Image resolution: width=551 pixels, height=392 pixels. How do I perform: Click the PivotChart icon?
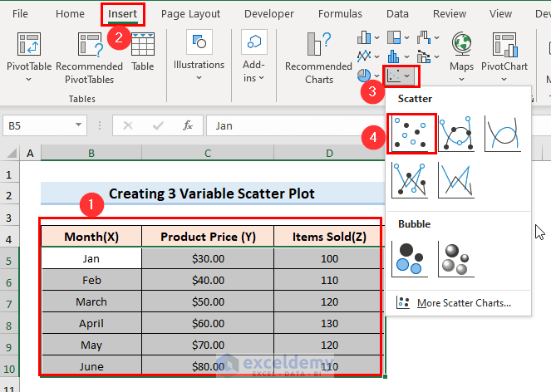click(504, 44)
